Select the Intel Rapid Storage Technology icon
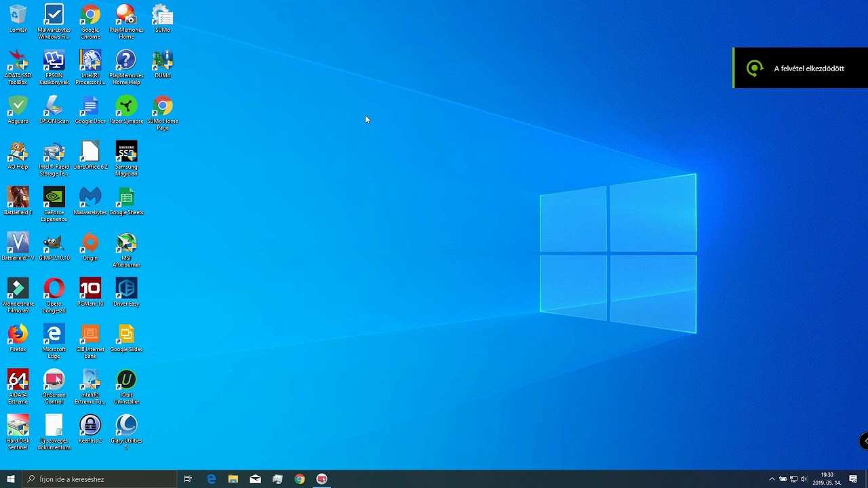The height and width of the screenshot is (488, 868). [x=54, y=159]
